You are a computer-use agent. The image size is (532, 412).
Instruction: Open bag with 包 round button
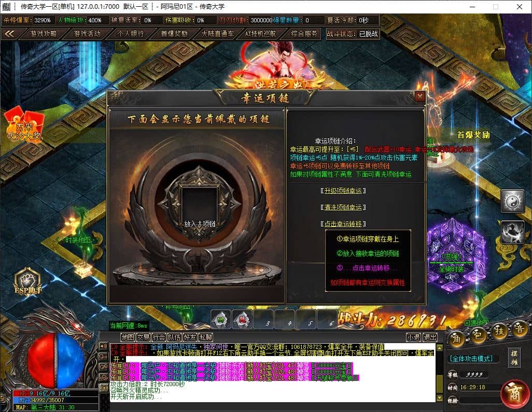pyautogui.click(x=478, y=335)
